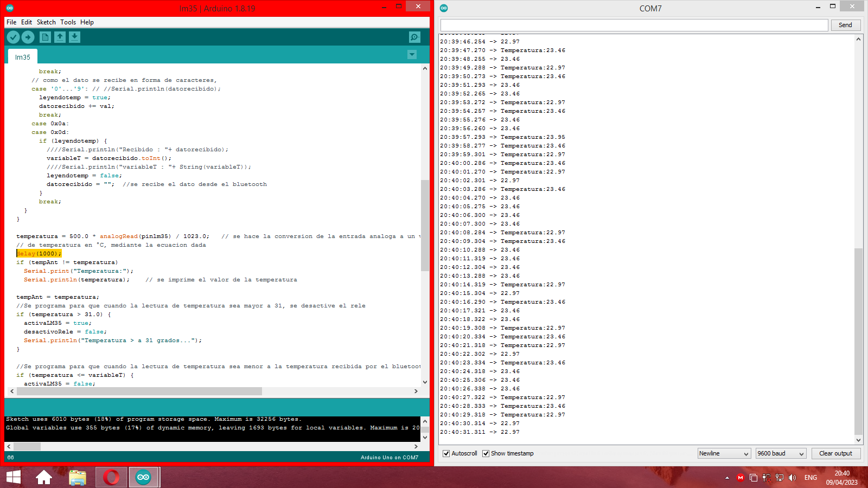Click the Verify sketch checkmark icon
868x488 pixels.
[x=13, y=37]
